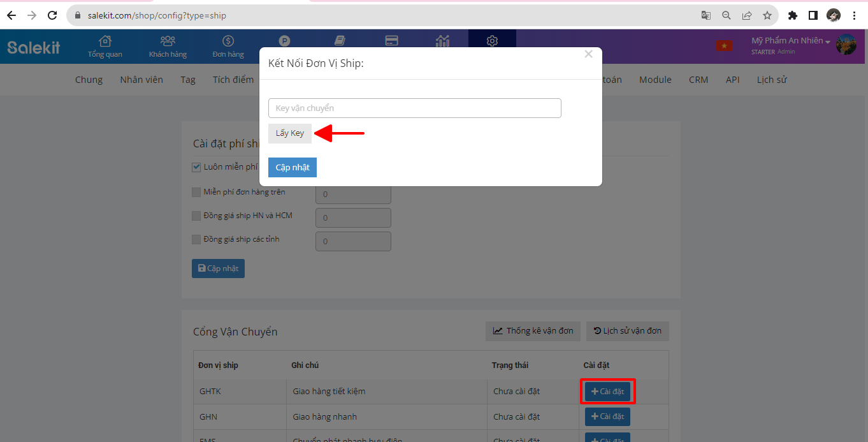
Task: Click the Vietnam flag language icon
Action: [x=723, y=46]
